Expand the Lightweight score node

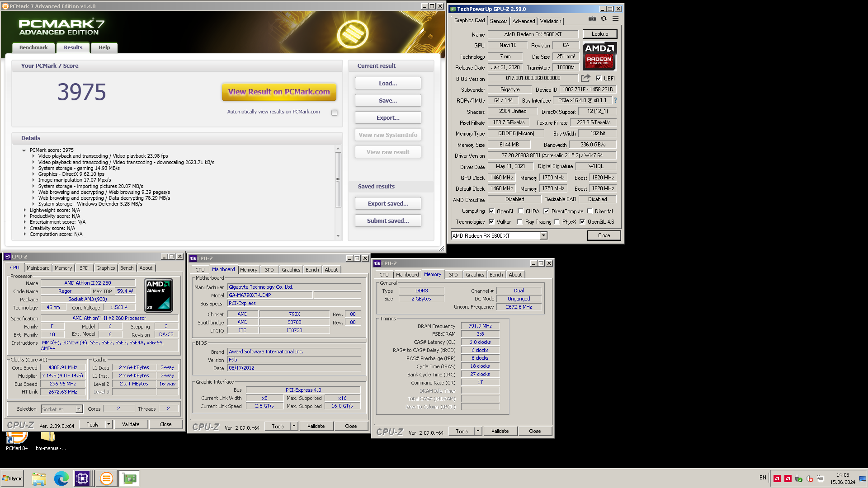24,210
